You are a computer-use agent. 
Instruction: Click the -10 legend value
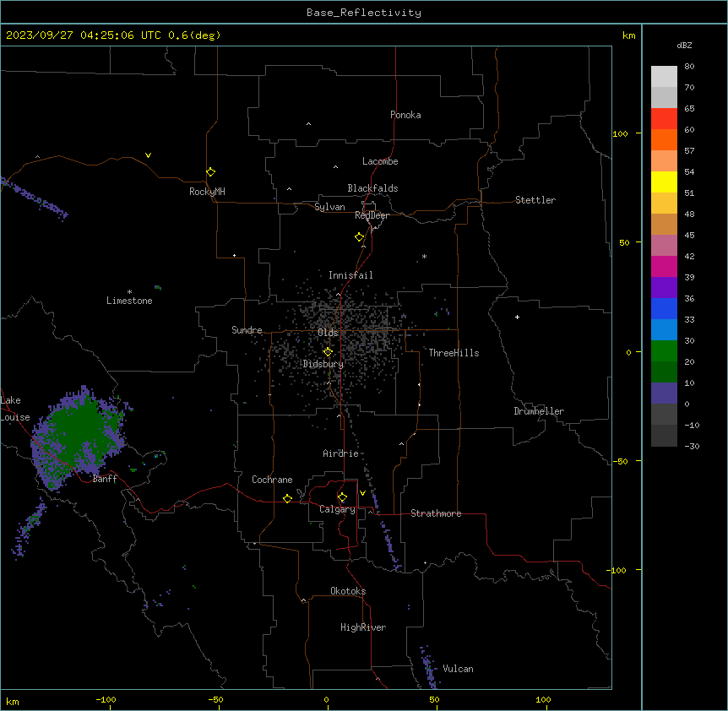(x=692, y=425)
